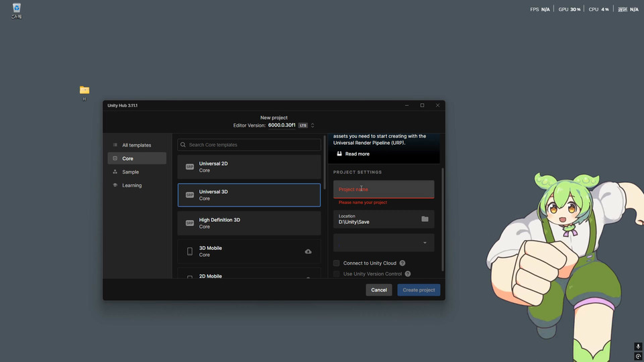644x362 pixels.
Task: Click the Read more book icon
Action: pos(339,154)
